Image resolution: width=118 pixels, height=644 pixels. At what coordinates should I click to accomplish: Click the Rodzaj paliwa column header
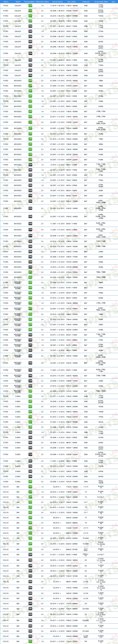point(29,2)
